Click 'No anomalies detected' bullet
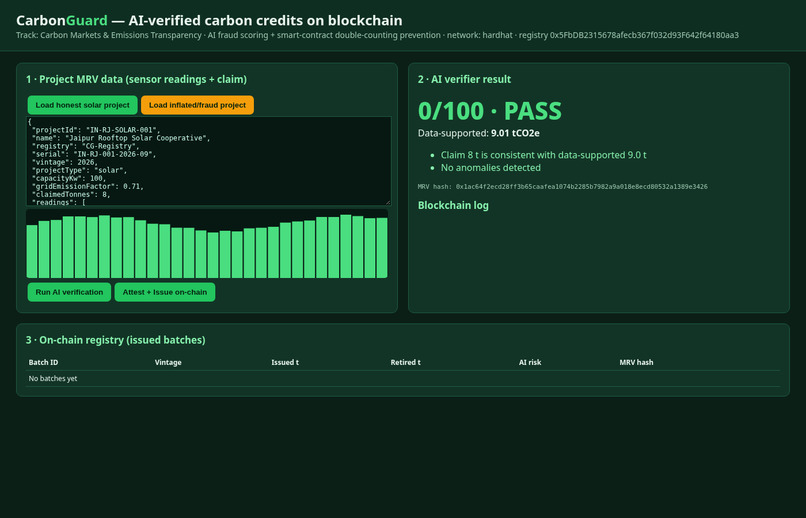 490,168
